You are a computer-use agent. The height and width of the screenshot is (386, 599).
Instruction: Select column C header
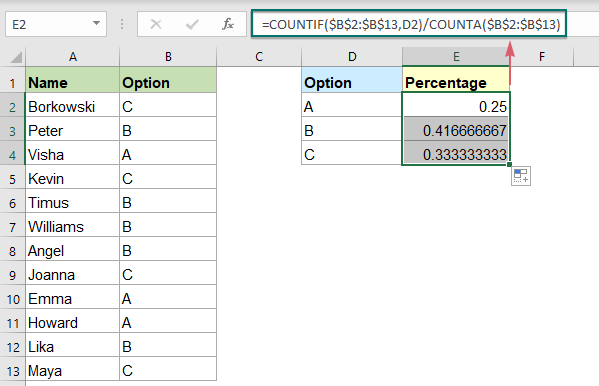coord(259,57)
